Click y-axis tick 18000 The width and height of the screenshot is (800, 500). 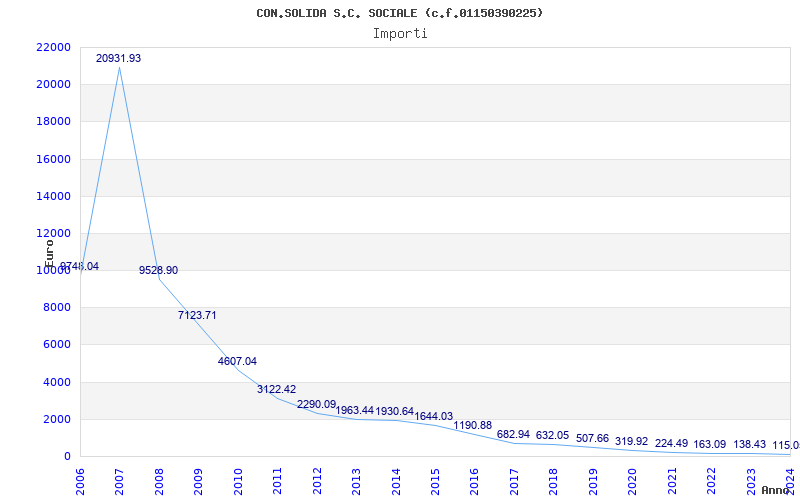pos(54,122)
